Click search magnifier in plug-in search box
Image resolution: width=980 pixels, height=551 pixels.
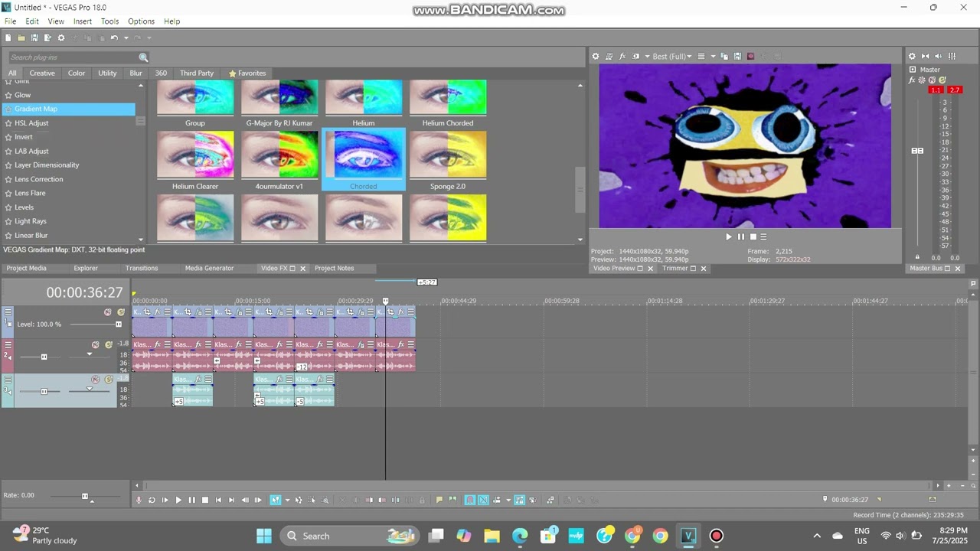(x=143, y=57)
